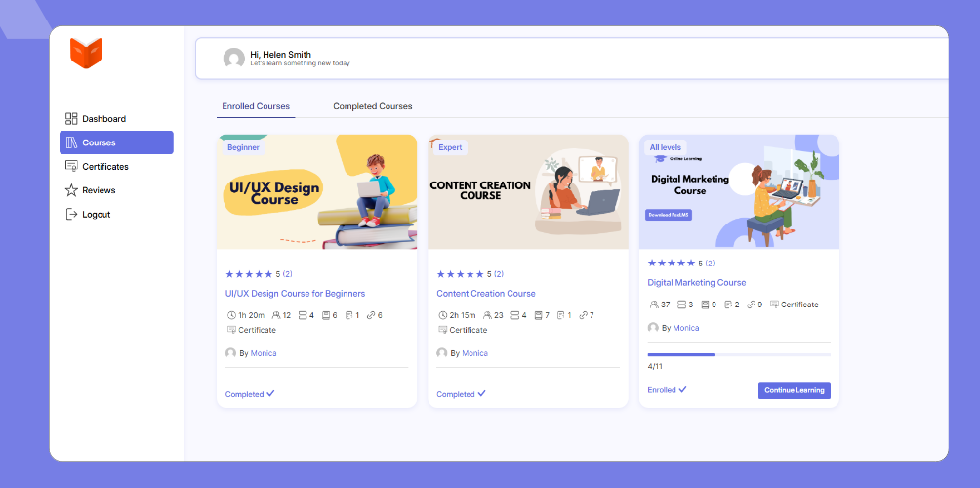This screenshot has height=488, width=980.
Task: Click the clock icon beside 1h 20m
Action: 232,315
